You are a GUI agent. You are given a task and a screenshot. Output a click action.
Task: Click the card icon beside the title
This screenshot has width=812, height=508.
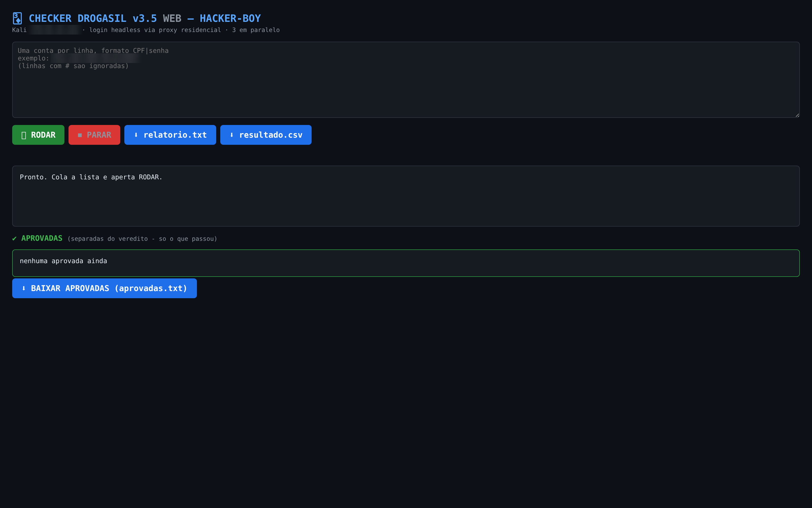[18, 18]
